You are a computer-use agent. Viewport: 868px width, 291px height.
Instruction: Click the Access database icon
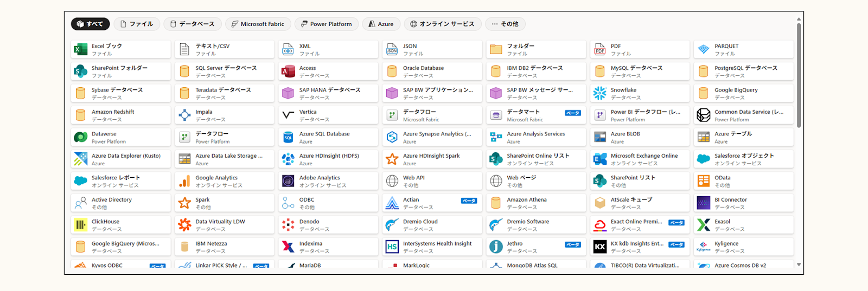[x=288, y=72]
